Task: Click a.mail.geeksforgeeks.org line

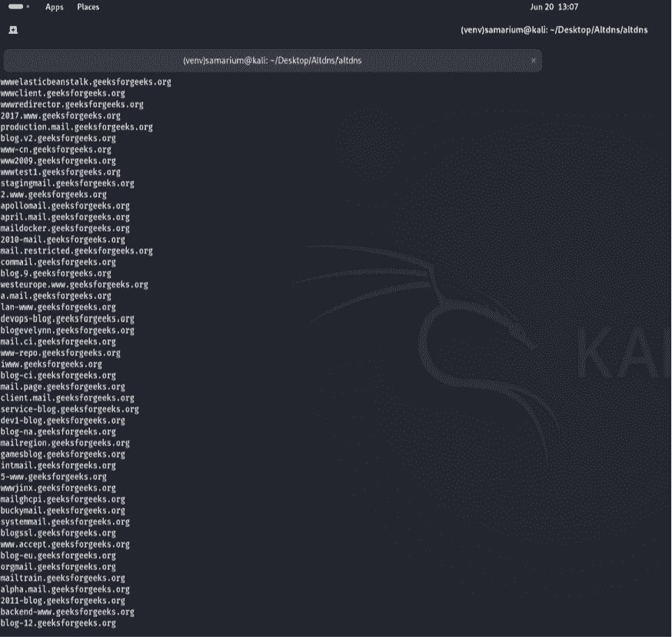Action: coord(55,296)
